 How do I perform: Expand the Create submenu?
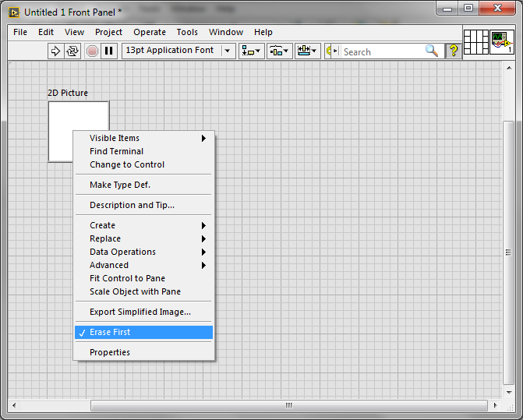(143, 225)
